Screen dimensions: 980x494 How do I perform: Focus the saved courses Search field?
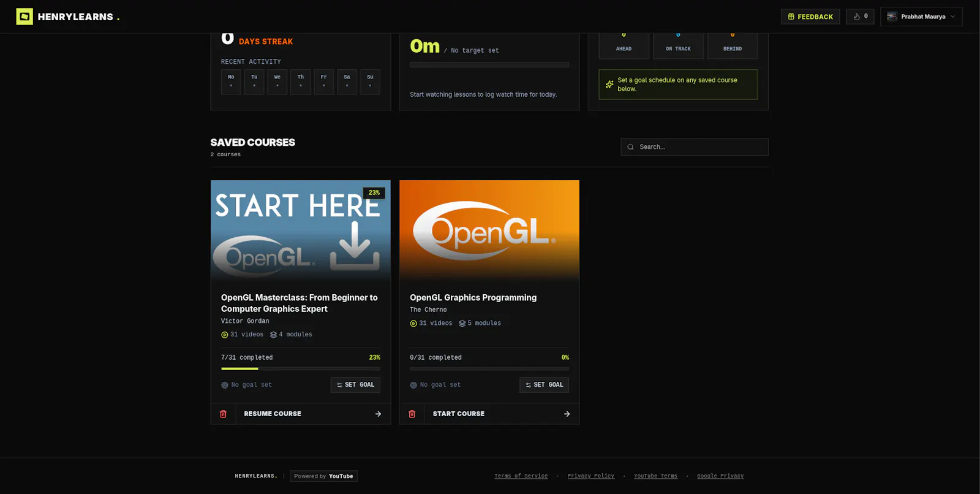pyautogui.click(x=695, y=147)
